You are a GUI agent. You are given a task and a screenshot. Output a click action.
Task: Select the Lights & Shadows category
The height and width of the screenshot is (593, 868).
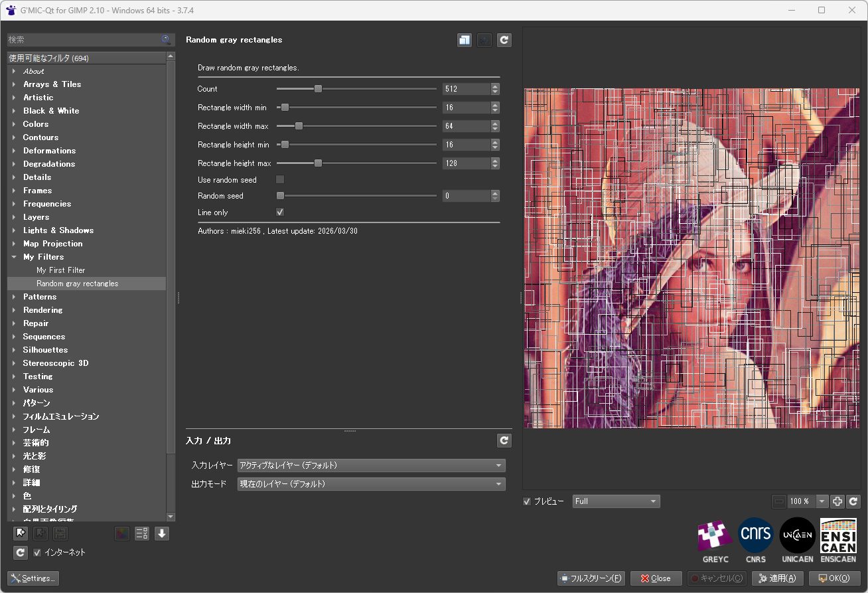pyautogui.click(x=58, y=230)
